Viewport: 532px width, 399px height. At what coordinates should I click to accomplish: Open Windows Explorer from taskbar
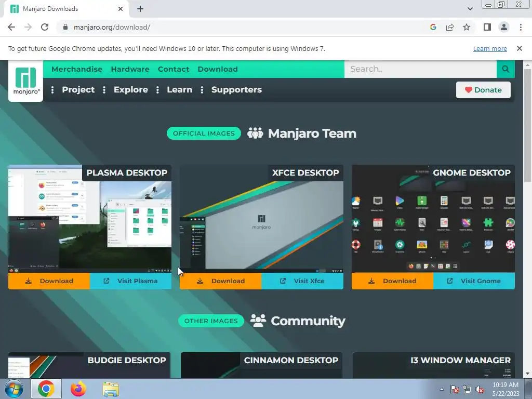tap(111, 389)
